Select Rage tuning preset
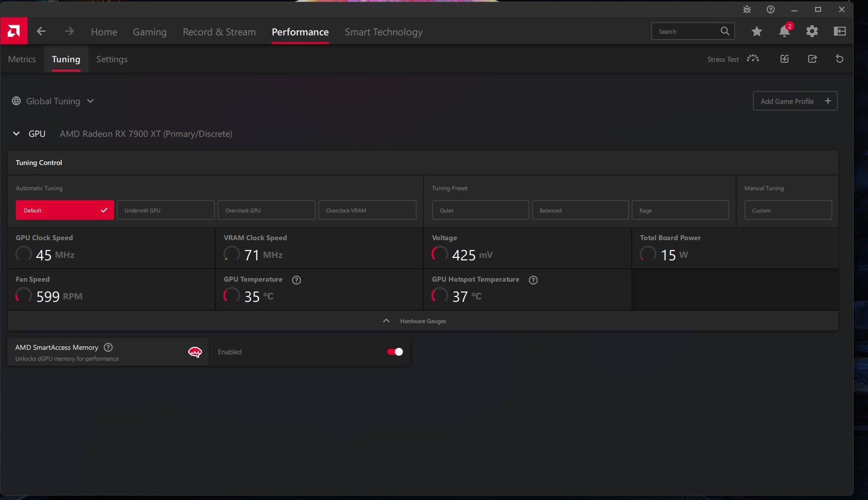Viewport: 868px width, 500px height. pos(680,210)
